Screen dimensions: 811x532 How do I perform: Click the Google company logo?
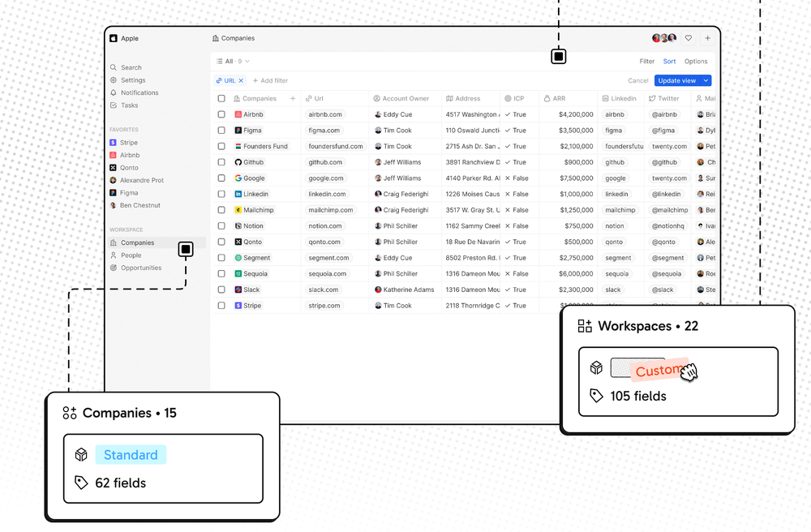click(238, 178)
